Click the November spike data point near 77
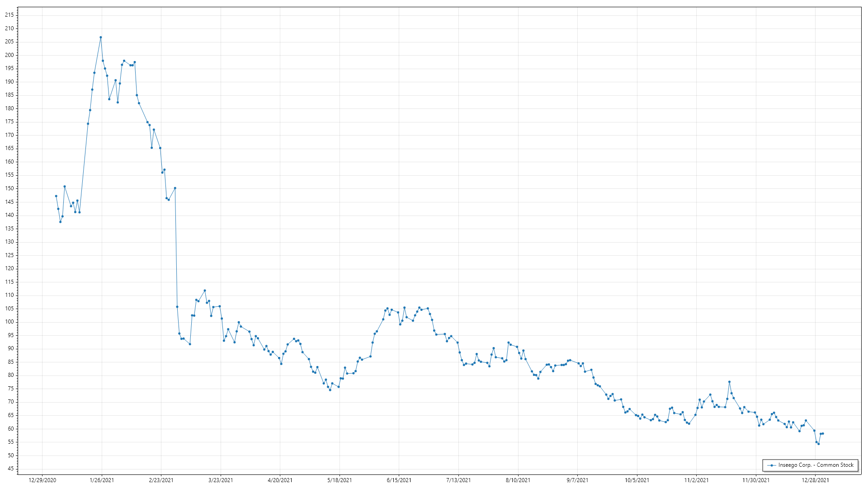 [729, 382]
